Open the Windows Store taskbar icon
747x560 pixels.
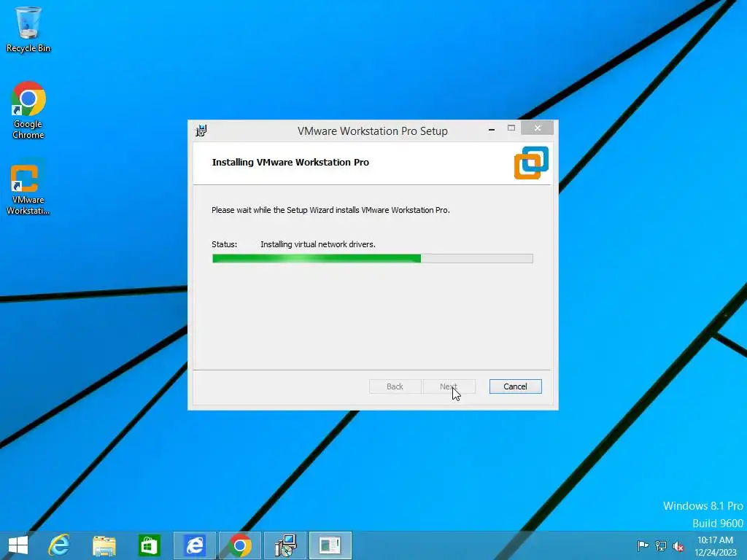(x=149, y=545)
